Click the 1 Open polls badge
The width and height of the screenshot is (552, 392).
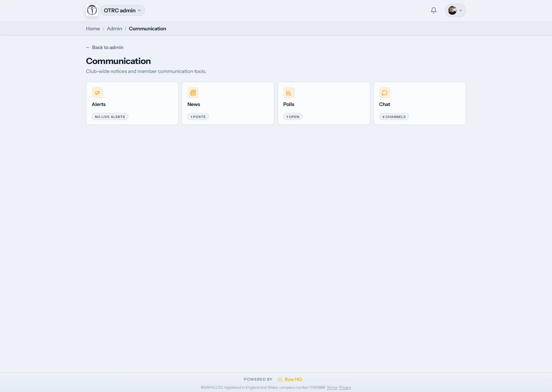tap(293, 117)
